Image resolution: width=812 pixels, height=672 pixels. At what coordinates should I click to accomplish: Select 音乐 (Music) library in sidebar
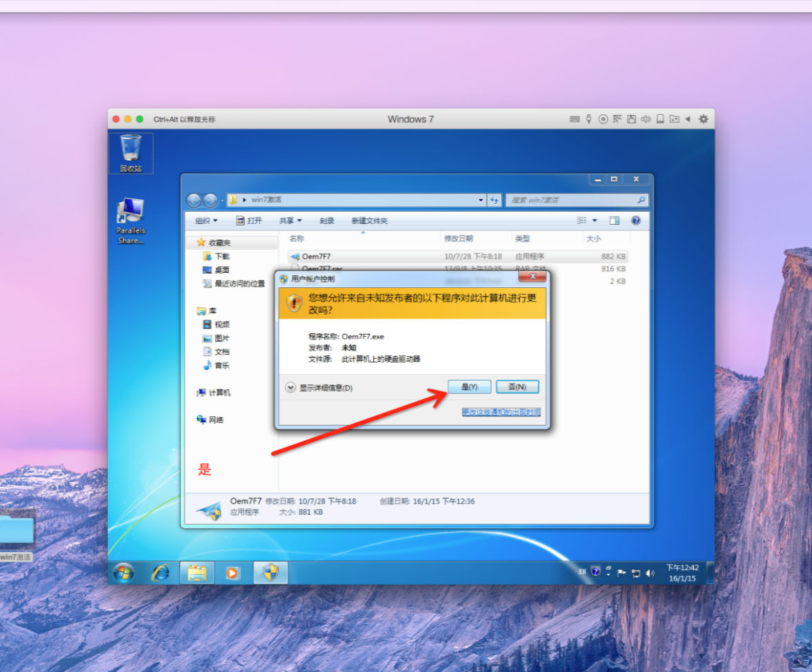(216, 365)
